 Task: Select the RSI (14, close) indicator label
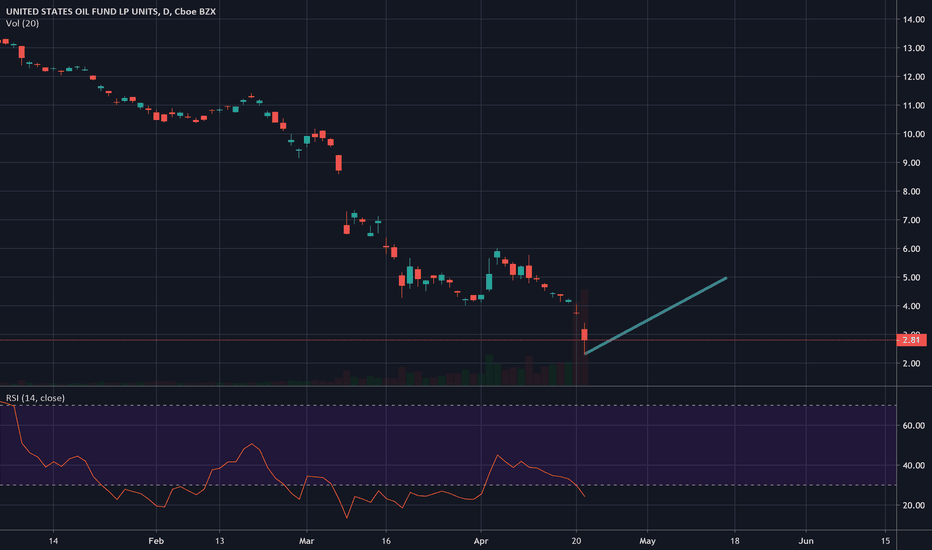coord(36,398)
